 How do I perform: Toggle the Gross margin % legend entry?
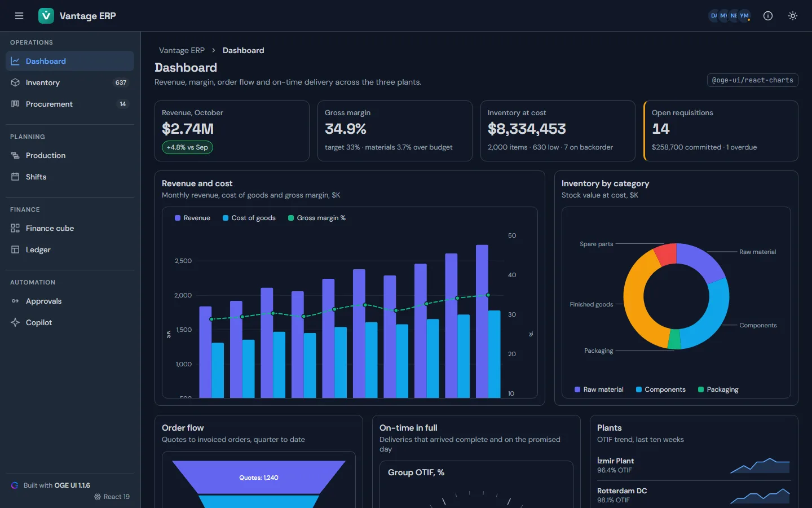(x=317, y=218)
